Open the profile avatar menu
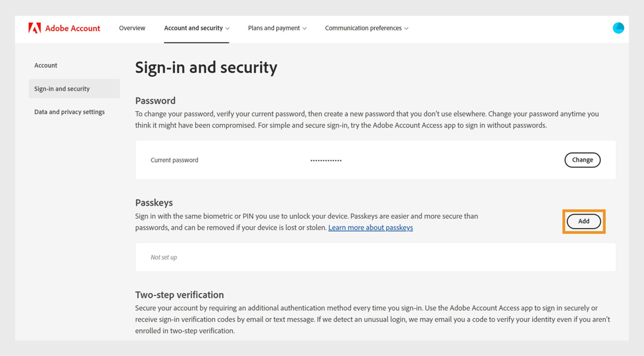The image size is (644, 356). coord(619,28)
